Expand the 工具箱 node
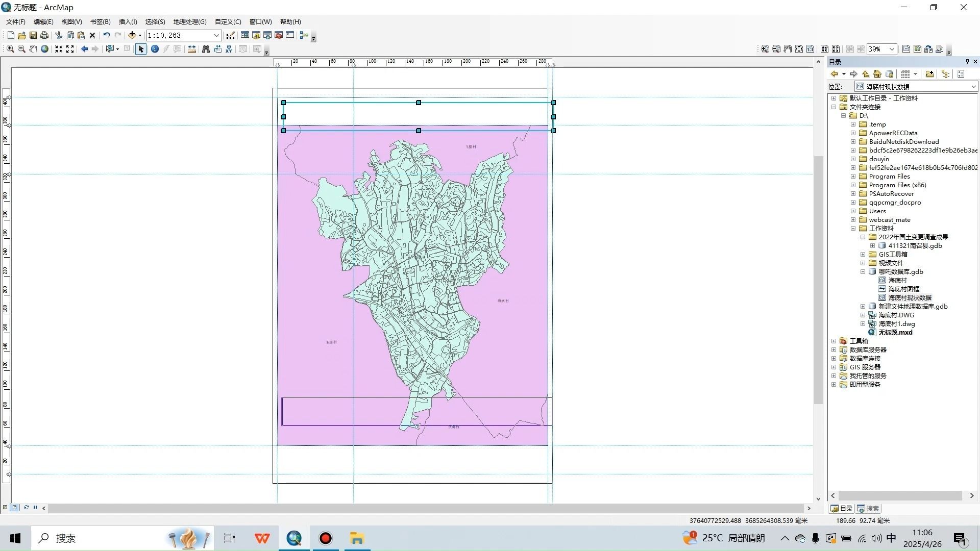The width and height of the screenshot is (980, 551). coord(834,341)
